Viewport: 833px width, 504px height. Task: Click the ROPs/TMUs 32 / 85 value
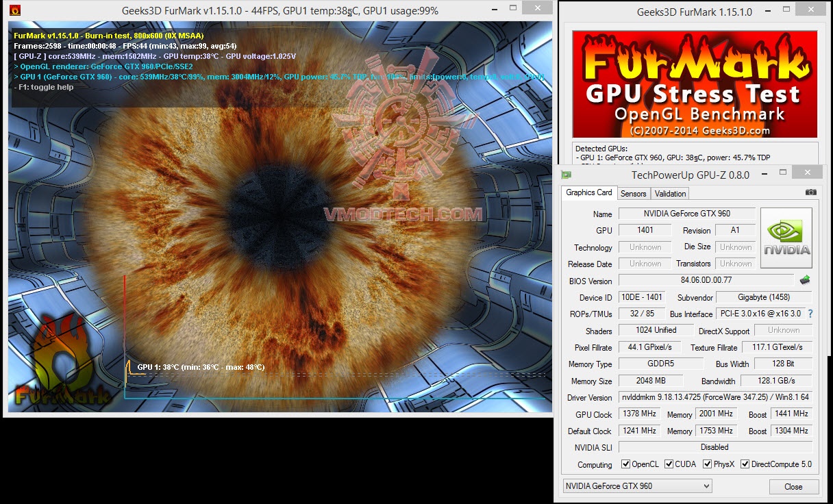coord(641,314)
